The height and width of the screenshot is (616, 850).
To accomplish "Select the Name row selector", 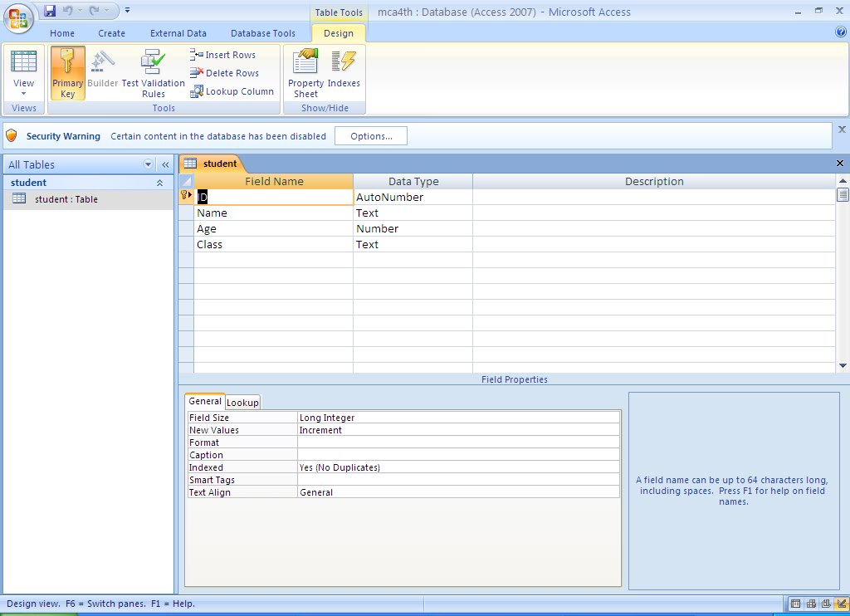I will point(186,213).
